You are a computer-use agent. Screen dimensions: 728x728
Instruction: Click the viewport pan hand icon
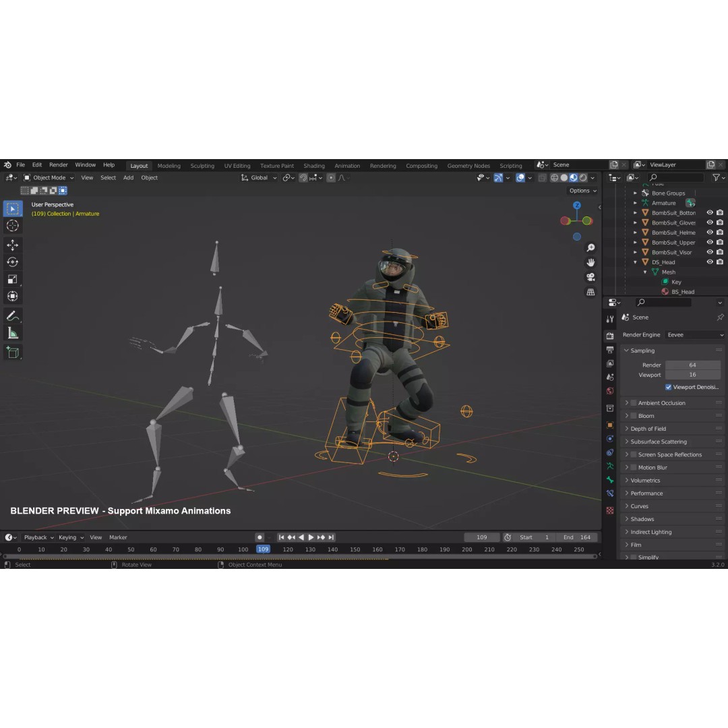point(590,262)
